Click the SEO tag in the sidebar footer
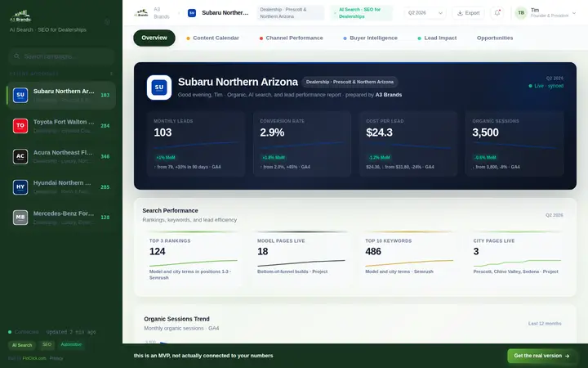The image size is (588, 368). pos(47,345)
